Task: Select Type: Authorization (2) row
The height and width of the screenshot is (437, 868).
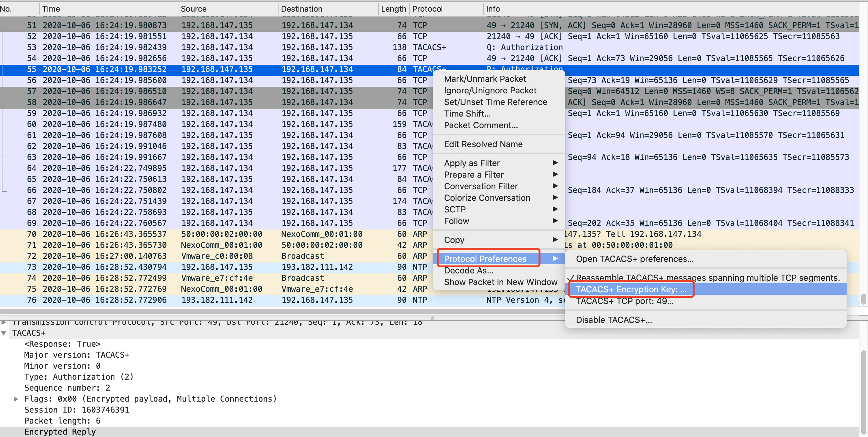Action: 429,377
